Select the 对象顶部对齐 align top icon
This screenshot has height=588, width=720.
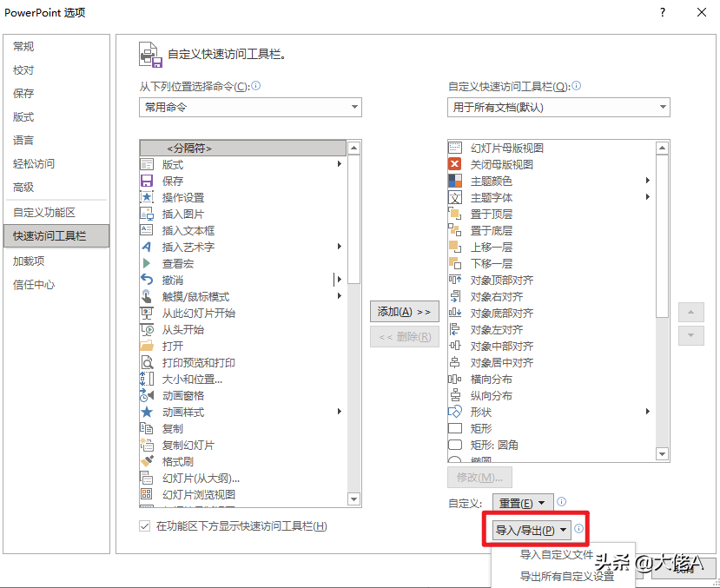click(x=454, y=280)
